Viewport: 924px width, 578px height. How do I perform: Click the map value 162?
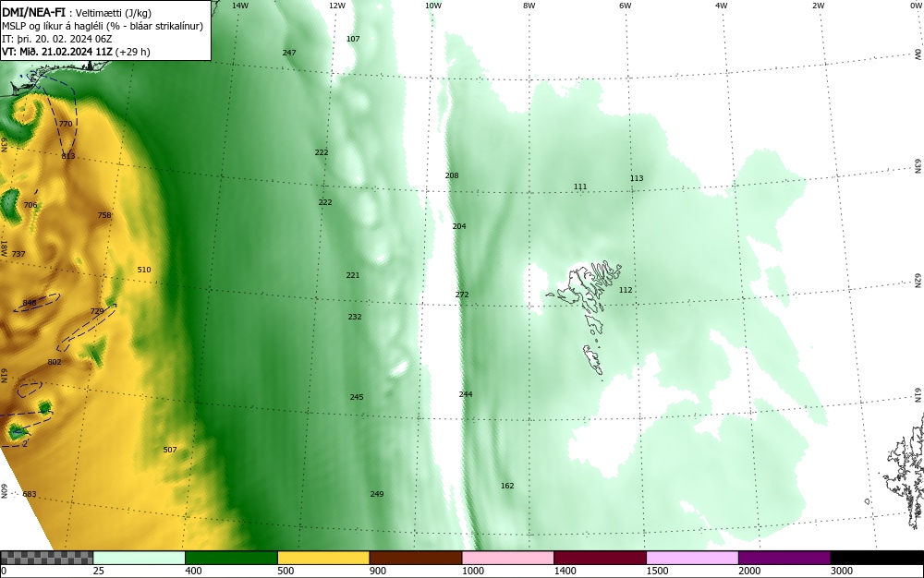point(507,486)
